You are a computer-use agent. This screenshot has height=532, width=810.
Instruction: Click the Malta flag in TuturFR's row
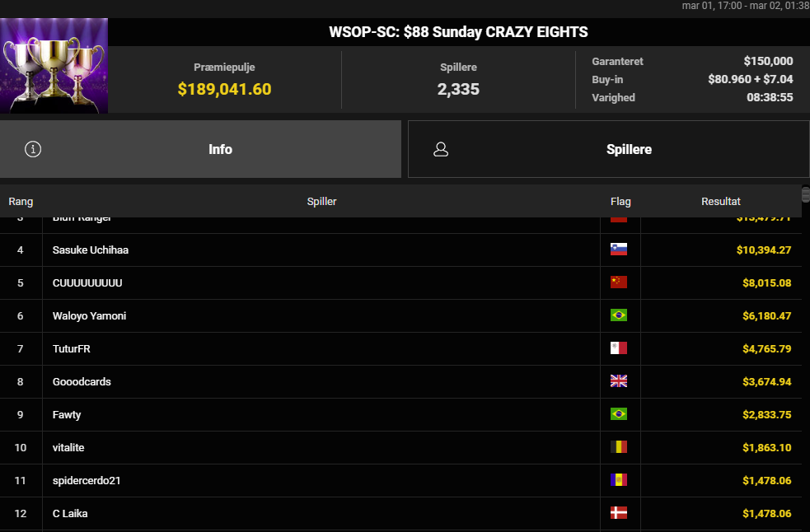[x=618, y=348]
